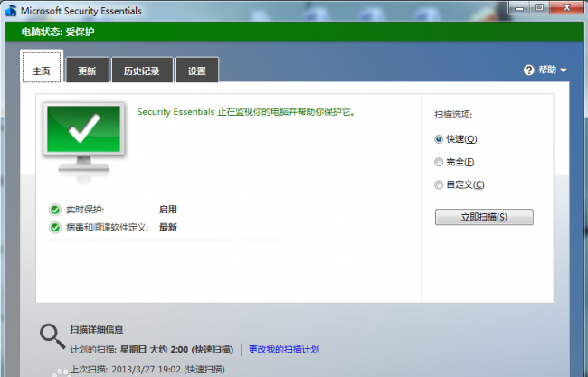Minimize the Security Essentials window
The height and width of the screenshot is (377, 588).
click(519, 7)
